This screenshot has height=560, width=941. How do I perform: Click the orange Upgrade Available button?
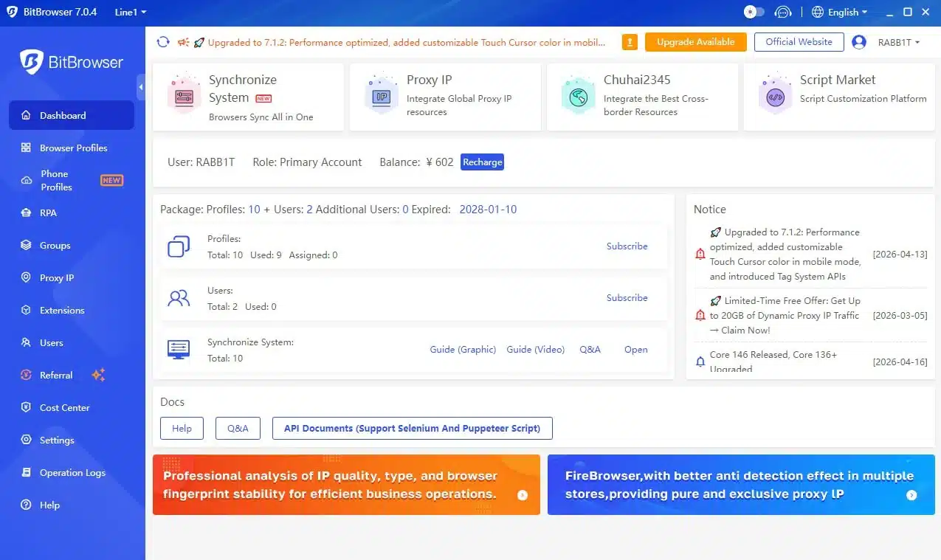click(695, 42)
